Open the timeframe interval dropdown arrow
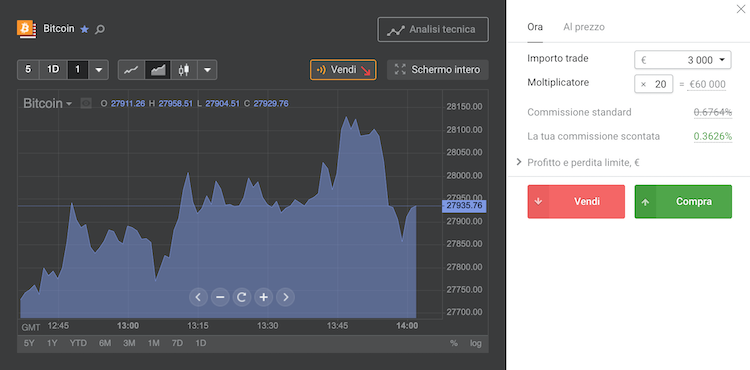 pyautogui.click(x=99, y=70)
